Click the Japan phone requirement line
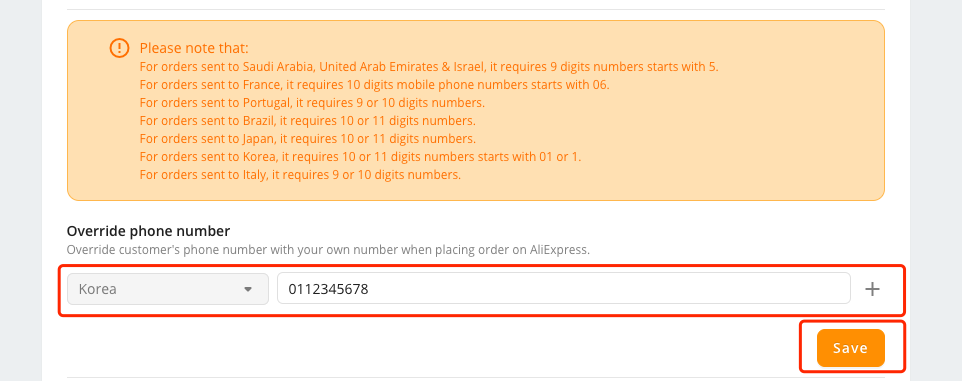The image size is (962, 381). pyautogui.click(x=307, y=138)
